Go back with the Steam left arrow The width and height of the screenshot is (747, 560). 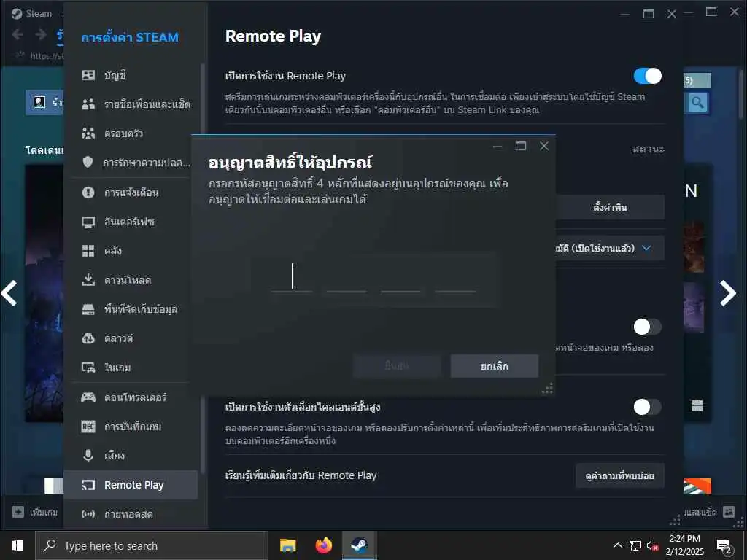coord(18,34)
